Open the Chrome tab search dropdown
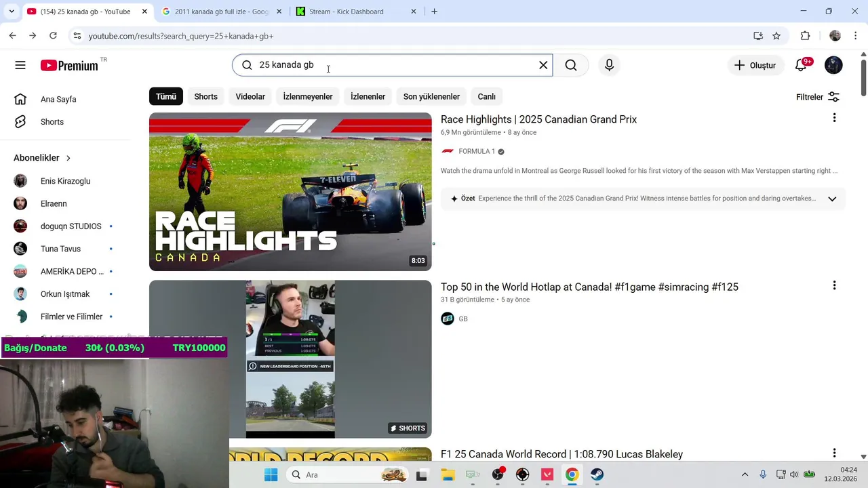The width and height of the screenshot is (868, 488). pos(12,12)
